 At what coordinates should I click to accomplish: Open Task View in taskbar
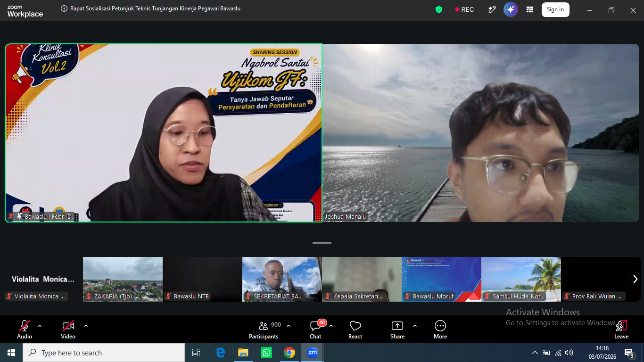tap(196, 353)
